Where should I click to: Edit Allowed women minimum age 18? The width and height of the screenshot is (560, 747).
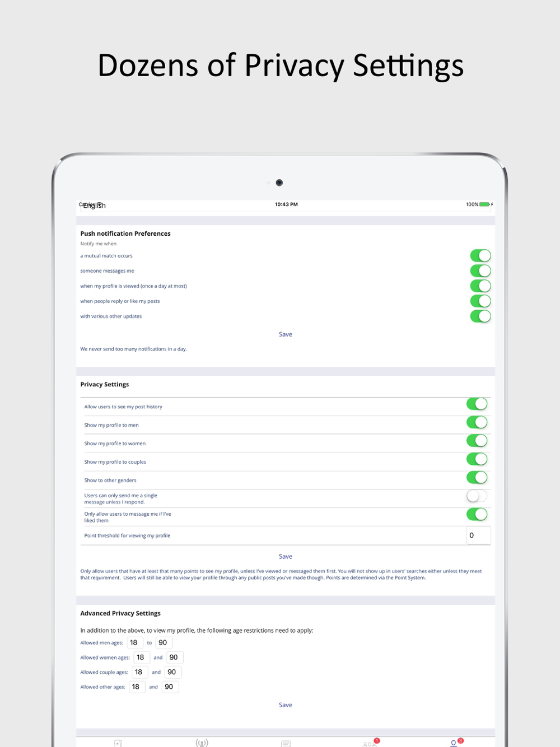click(142, 657)
